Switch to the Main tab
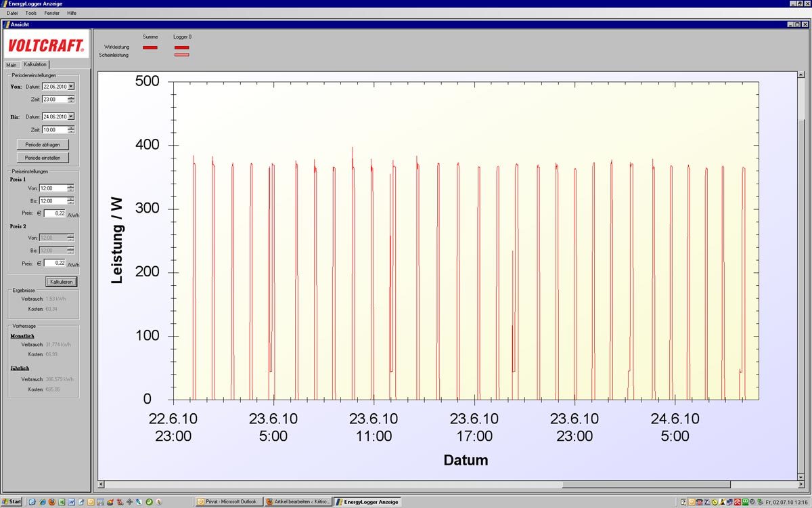The image size is (812, 508). point(12,65)
